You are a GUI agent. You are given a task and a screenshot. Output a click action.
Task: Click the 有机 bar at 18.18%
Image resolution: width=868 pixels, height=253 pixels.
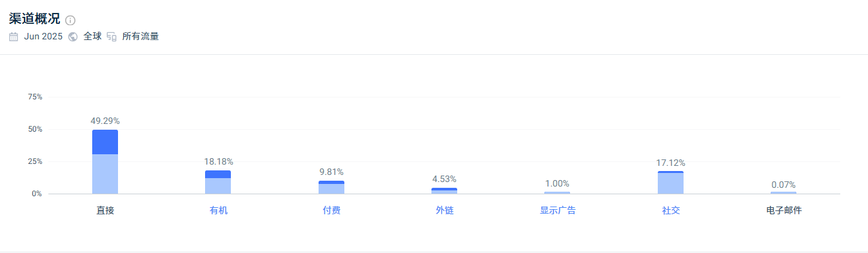pos(218,182)
